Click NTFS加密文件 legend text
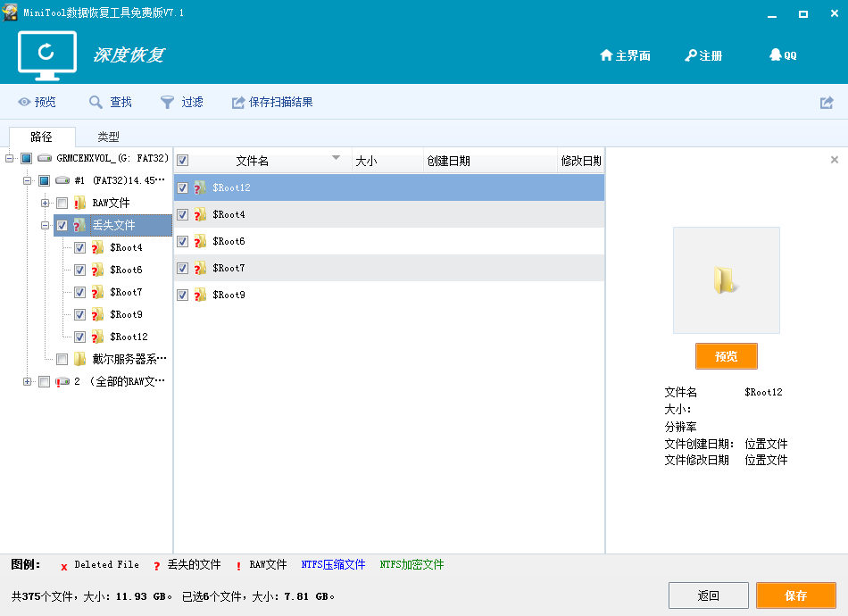The height and width of the screenshot is (616, 848). pyautogui.click(x=412, y=564)
